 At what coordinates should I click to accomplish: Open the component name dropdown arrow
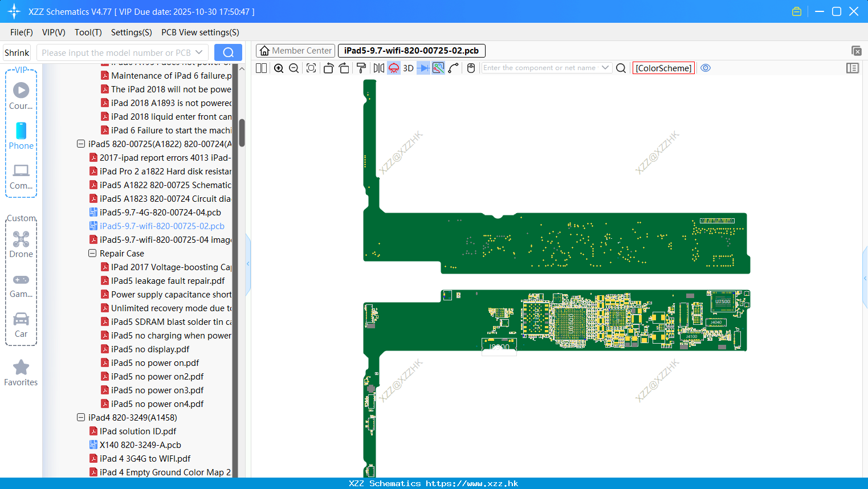(605, 68)
